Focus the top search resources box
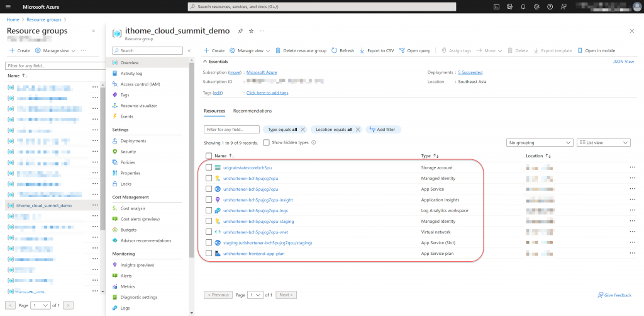The height and width of the screenshot is (316, 644). (321, 6)
